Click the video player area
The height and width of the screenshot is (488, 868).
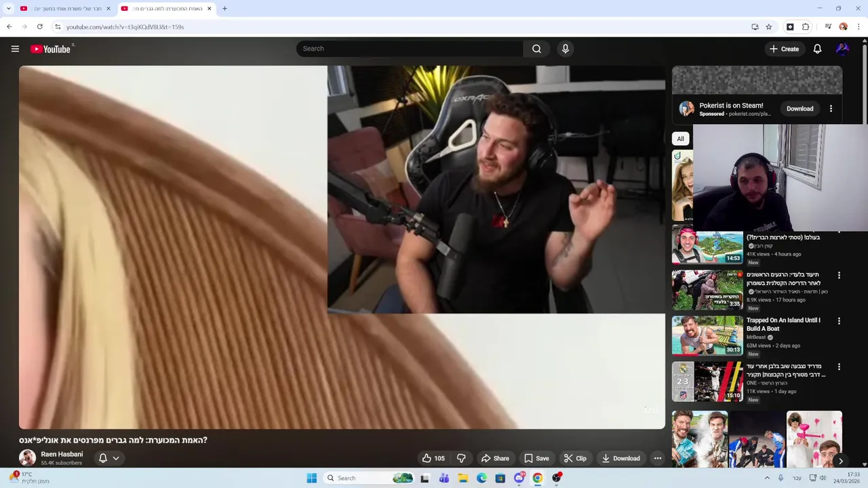(342, 247)
